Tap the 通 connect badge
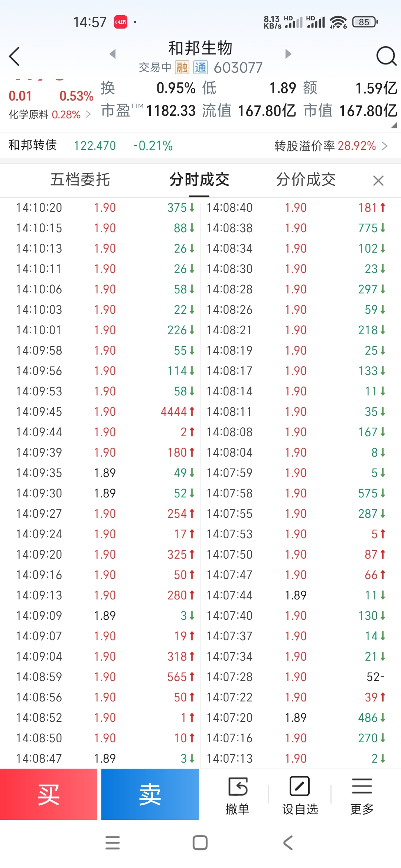401x868 pixels. click(x=200, y=68)
